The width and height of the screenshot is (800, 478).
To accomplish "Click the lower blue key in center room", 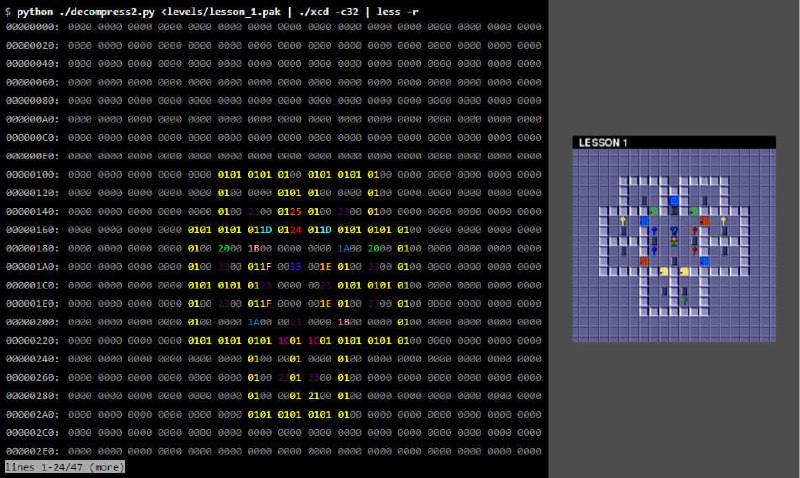I will click(x=654, y=250).
